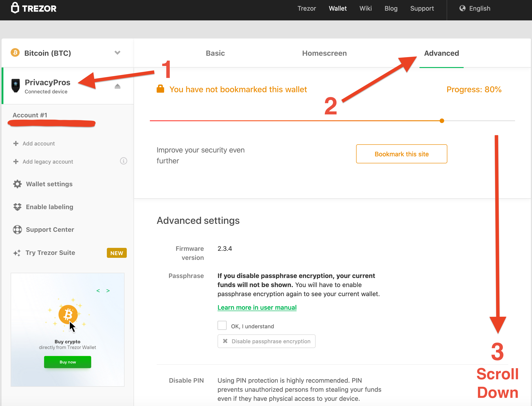Open Support in top navigation

point(422,8)
